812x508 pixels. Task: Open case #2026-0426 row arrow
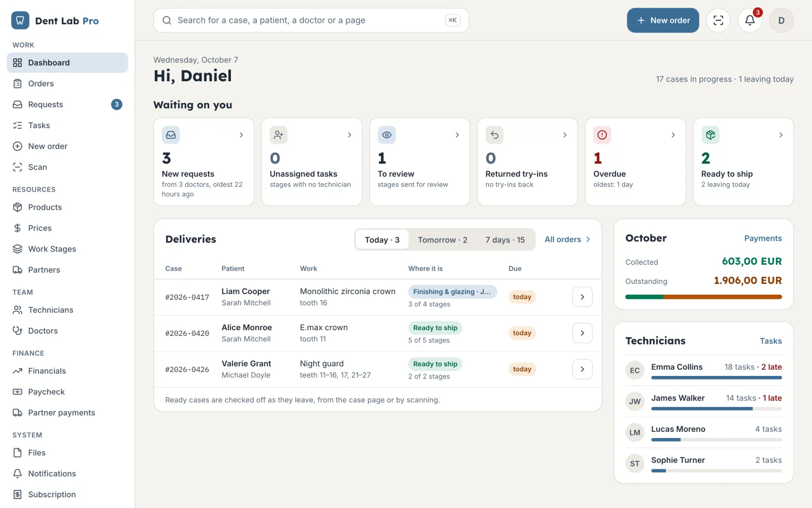(x=582, y=369)
